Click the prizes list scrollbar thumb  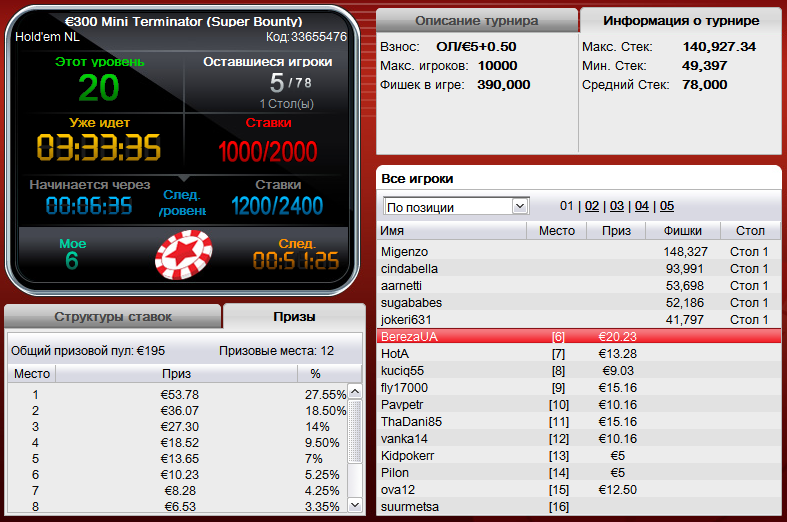coord(355,431)
